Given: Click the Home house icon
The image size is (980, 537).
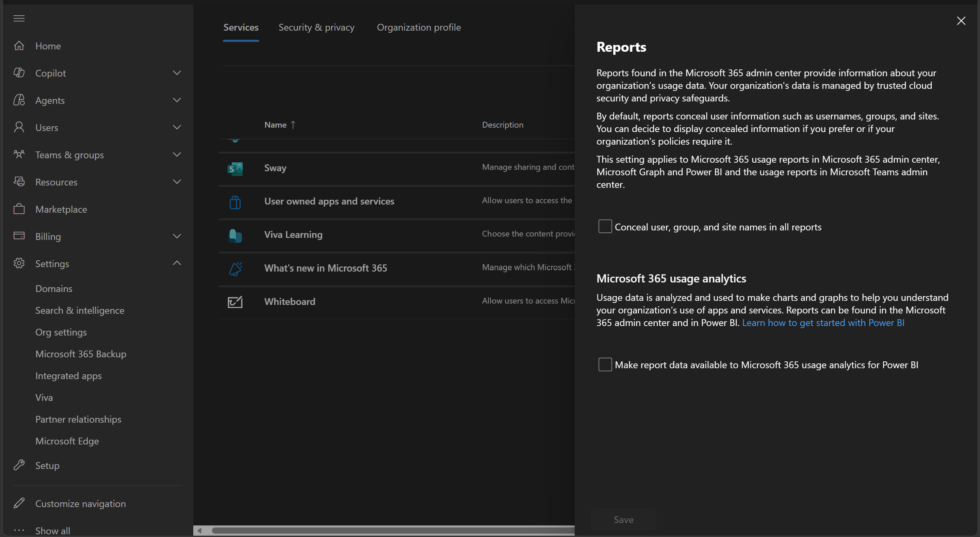Looking at the screenshot, I should (19, 46).
